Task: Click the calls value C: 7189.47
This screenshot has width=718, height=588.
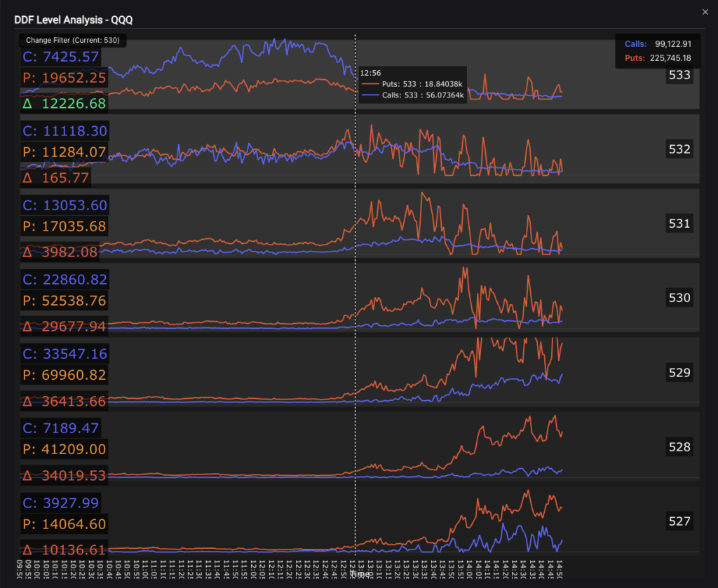Action: (x=60, y=428)
